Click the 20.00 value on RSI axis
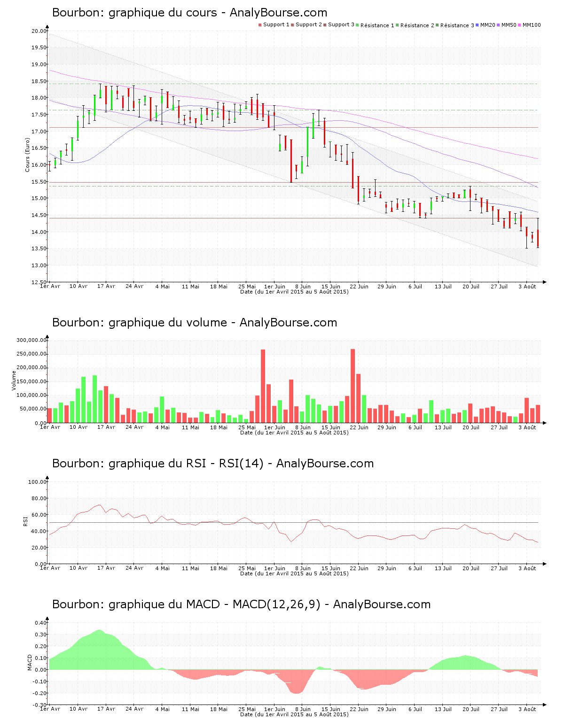Screen dimensions: 564x728 (x=39, y=548)
